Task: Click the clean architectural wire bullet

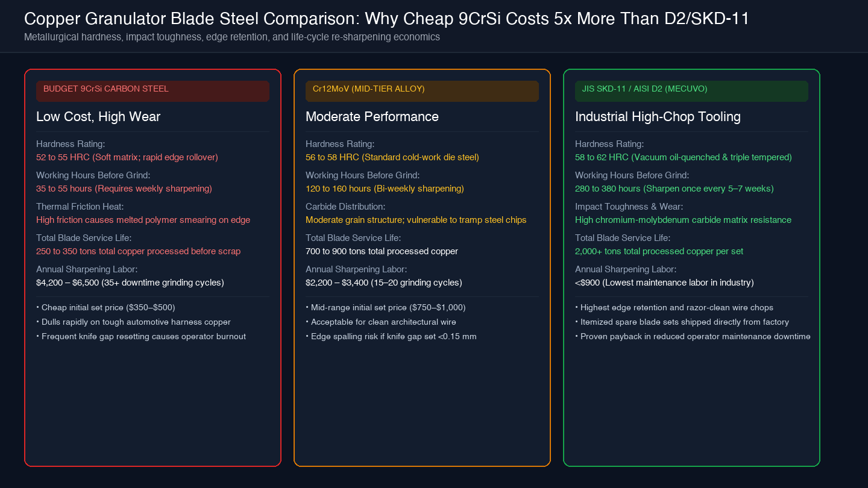Action: (x=381, y=322)
